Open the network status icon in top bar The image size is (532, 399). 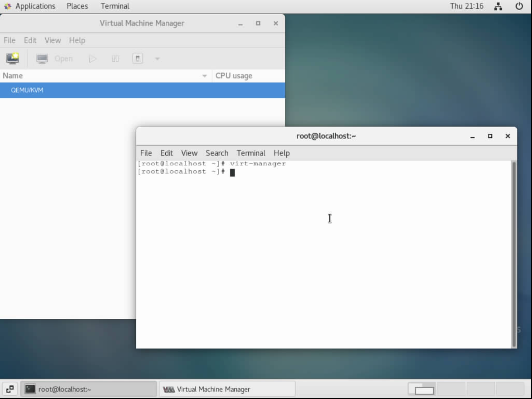(x=498, y=6)
